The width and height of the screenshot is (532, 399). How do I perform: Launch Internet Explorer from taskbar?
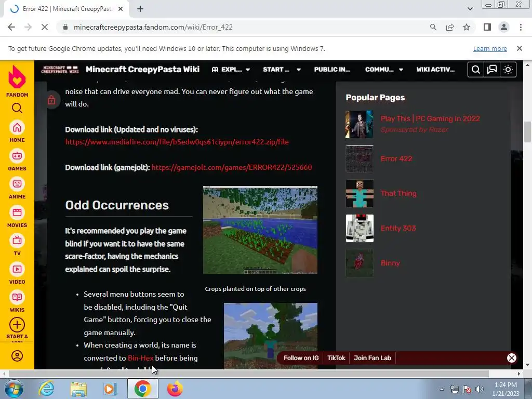pyautogui.click(x=46, y=389)
